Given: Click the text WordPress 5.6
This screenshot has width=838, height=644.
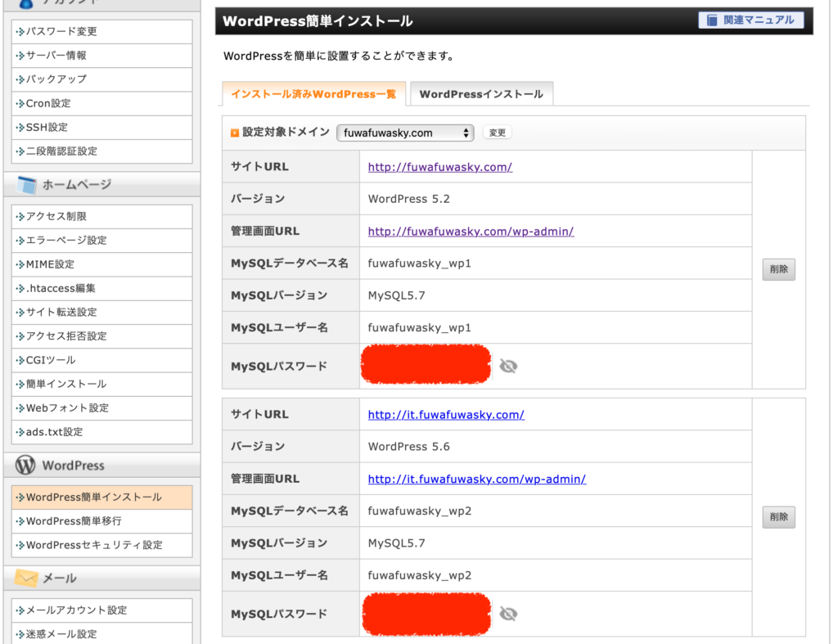Looking at the screenshot, I should (409, 447).
